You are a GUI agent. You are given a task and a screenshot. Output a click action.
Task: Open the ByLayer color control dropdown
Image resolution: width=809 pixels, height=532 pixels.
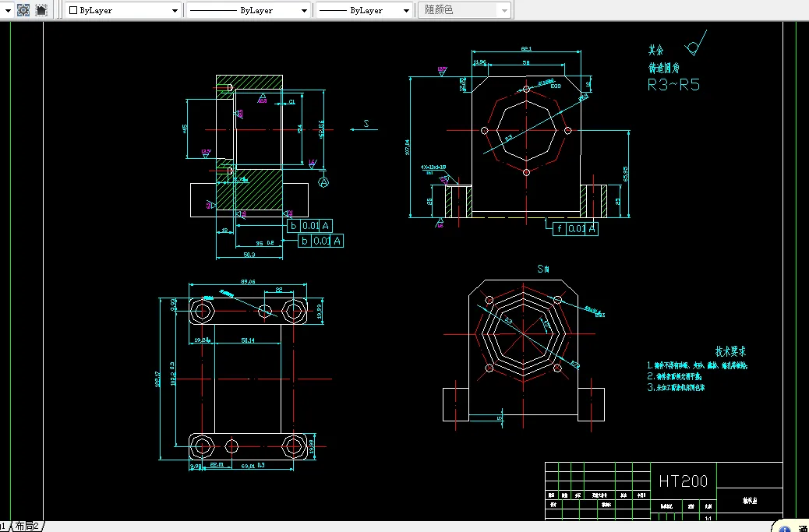124,10
